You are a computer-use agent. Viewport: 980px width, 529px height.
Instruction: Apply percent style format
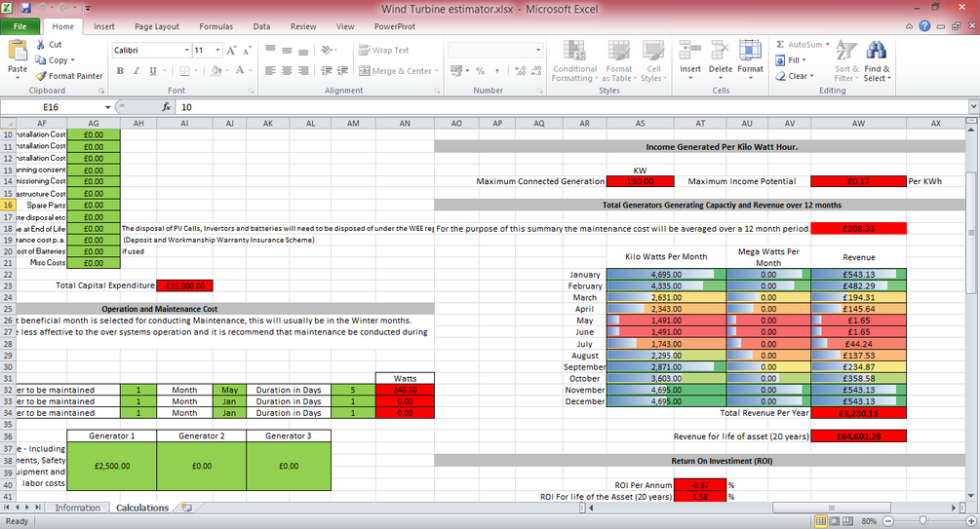tap(480, 70)
